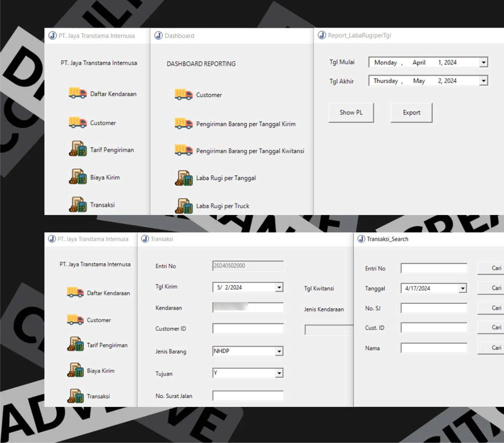Expand the Jenis Barang NHDP dropdown
The width and height of the screenshot is (504, 443).
click(279, 351)
